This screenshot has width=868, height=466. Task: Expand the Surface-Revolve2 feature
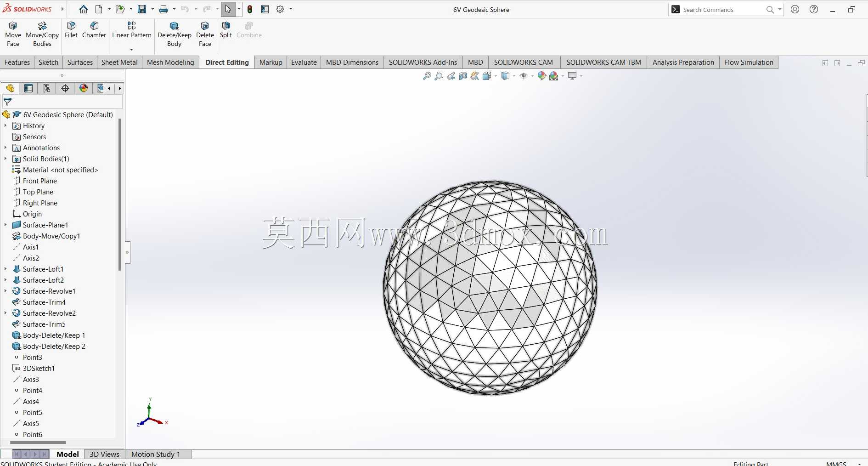click(x=6, y=313)
